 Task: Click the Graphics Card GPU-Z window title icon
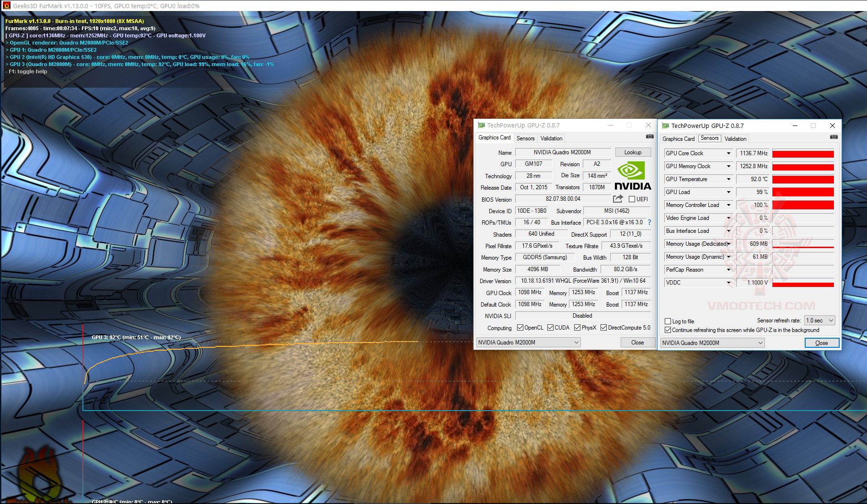click(x=481, y=126)
